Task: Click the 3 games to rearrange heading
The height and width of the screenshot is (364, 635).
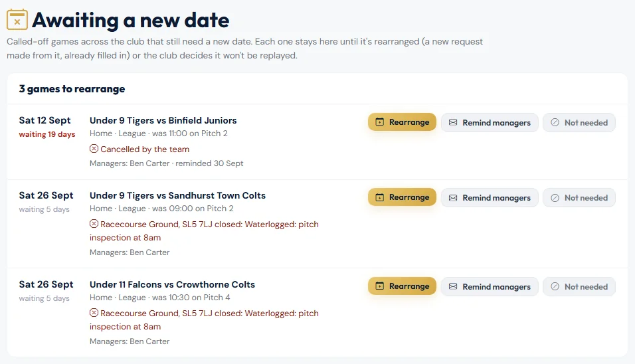Action: 72,88
